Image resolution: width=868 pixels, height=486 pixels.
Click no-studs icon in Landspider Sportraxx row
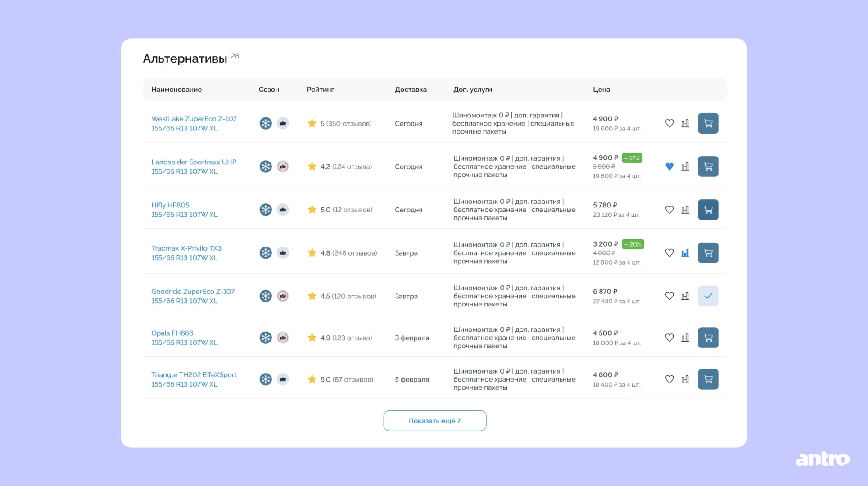283,166
